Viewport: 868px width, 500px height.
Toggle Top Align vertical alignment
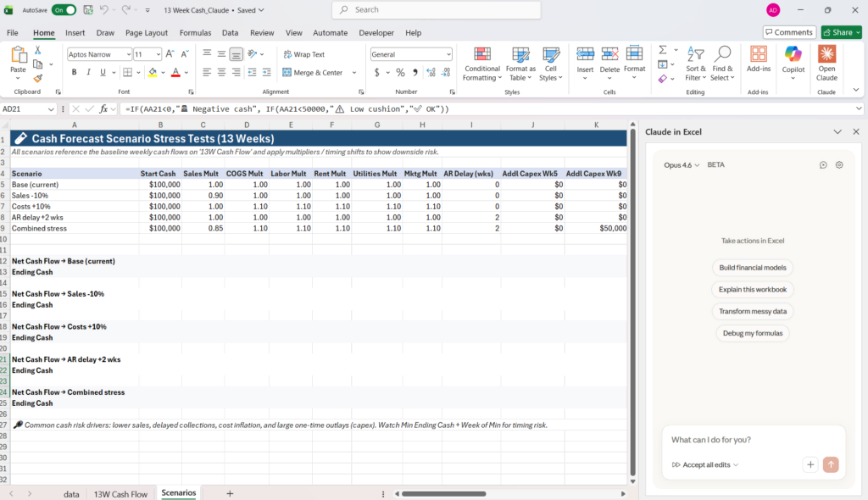pyautogui.click(x=207, y=53)
